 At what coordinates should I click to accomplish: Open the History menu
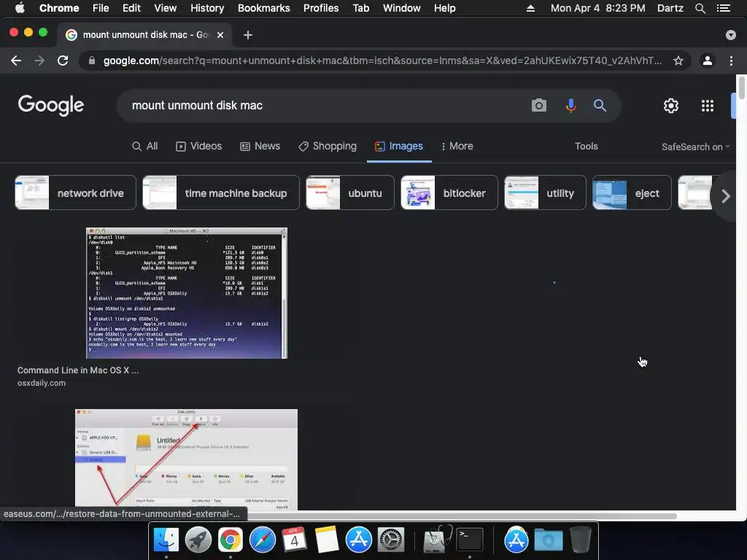[207, 8]
